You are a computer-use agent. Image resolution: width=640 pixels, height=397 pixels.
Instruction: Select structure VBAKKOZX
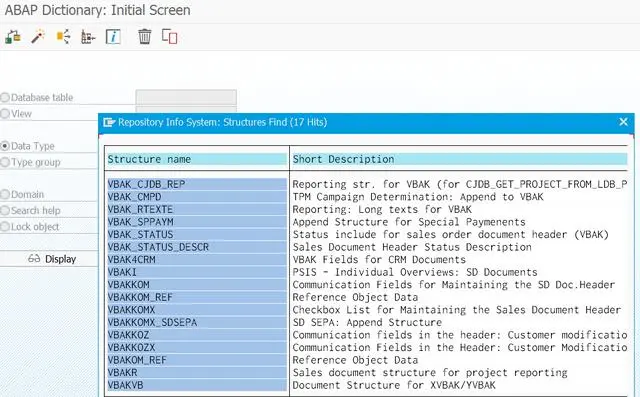pos(197,348)
